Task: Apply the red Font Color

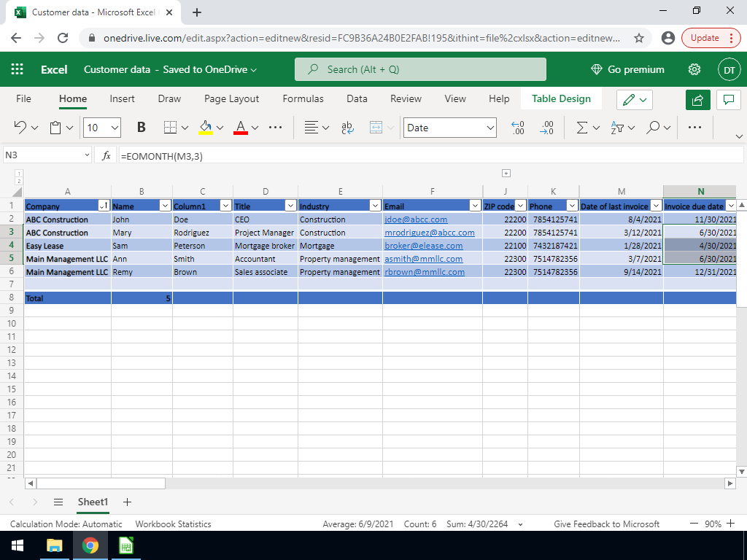Action: tap(241, 127)
